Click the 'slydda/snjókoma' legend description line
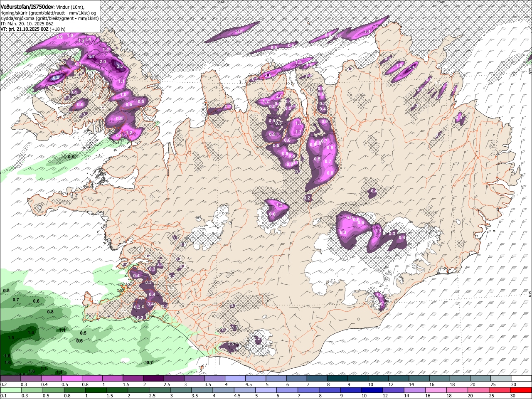 tap(49, 18)
